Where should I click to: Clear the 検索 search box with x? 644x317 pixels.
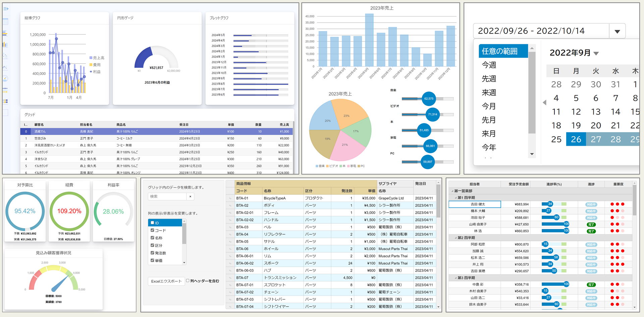(x=190, y=196)
